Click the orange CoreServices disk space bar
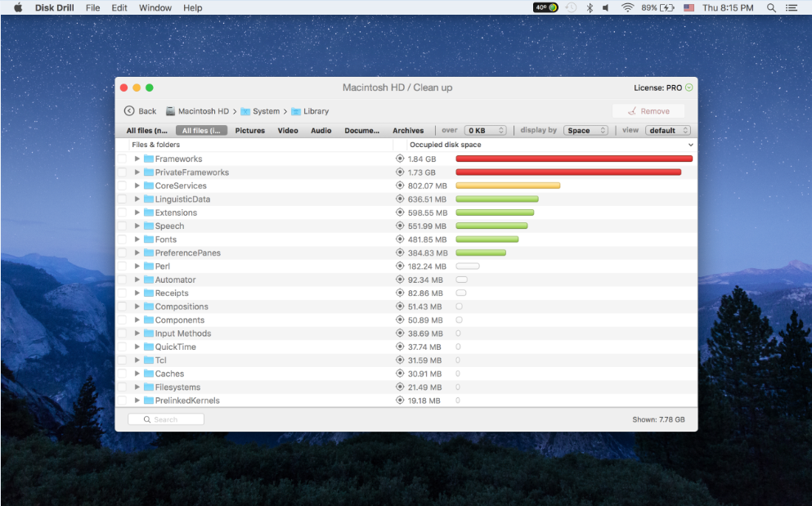The height and width of the screenshot is (506, 812). (508, 186)
